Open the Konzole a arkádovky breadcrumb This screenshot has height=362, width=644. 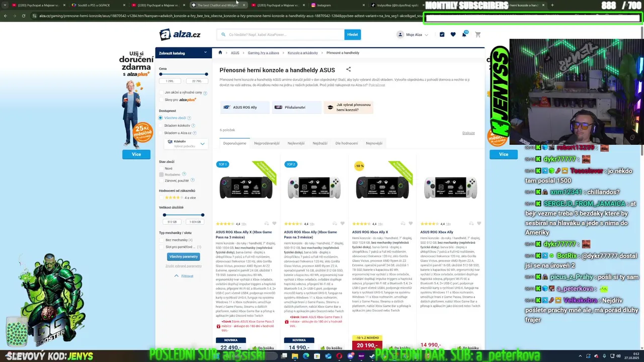click(x=303, y=53)
